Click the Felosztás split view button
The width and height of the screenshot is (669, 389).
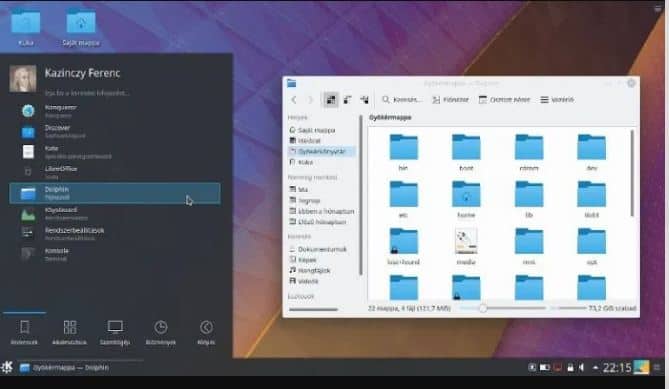point(450,100)
